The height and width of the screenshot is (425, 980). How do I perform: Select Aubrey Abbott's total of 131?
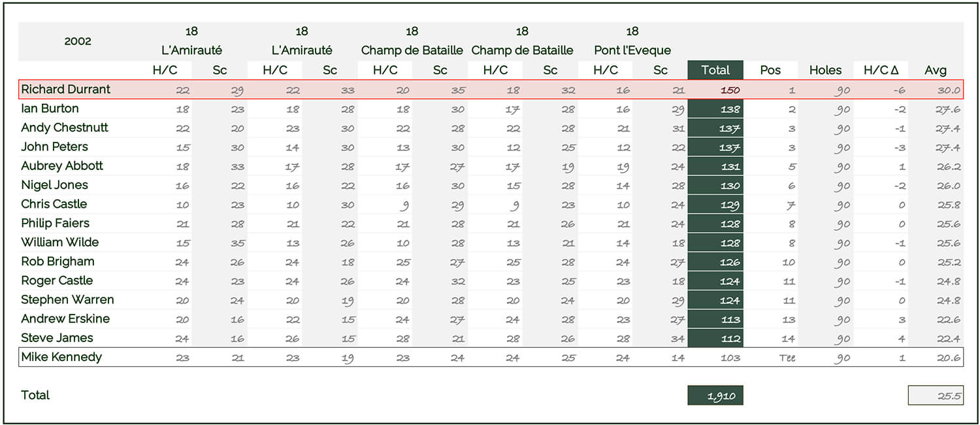coord(715,166)
